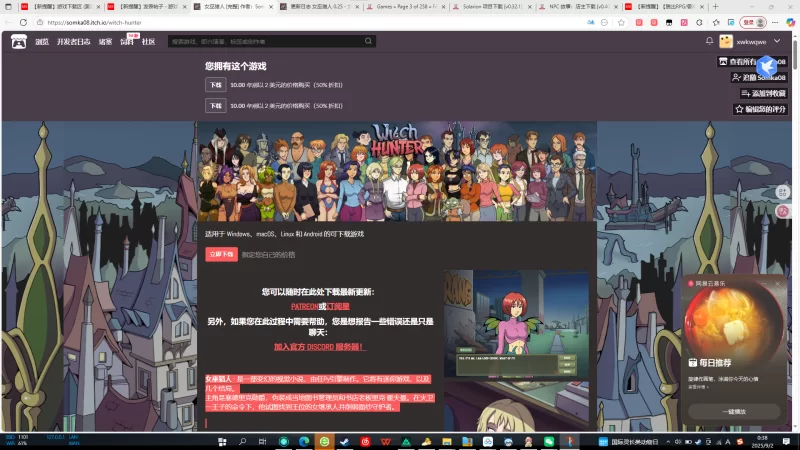Open the browser extensions puzzle icon
Image resolution: width=800 pixels, height=450 pixels.
point(699,22)
